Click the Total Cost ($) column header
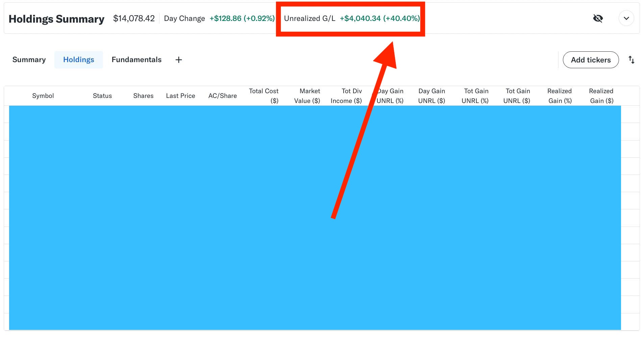 264,96
